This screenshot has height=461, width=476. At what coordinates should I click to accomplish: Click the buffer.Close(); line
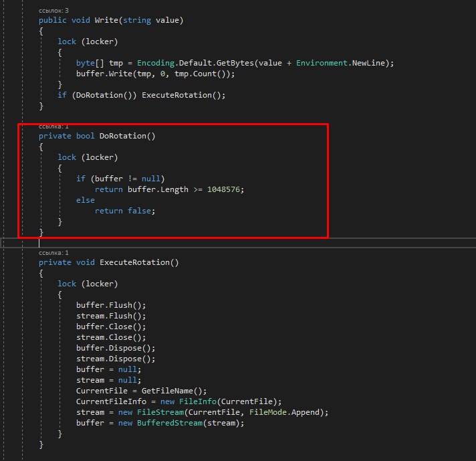(111, 327)
